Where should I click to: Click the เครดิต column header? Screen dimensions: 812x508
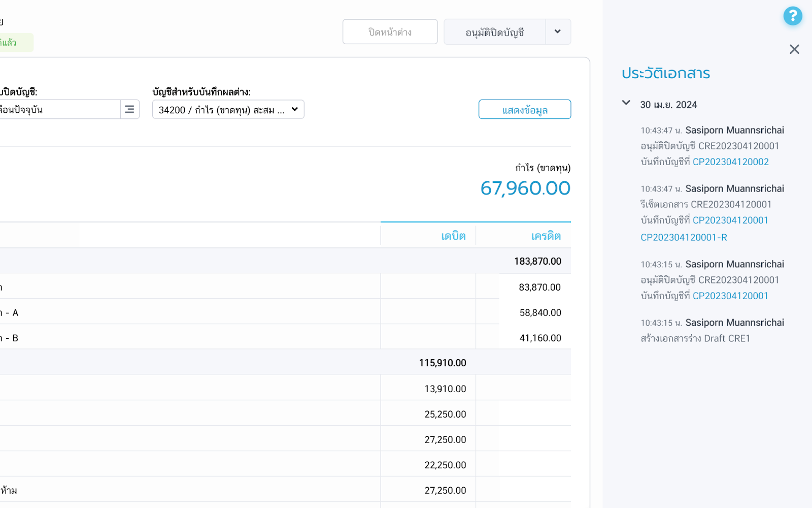pos(546,236)
